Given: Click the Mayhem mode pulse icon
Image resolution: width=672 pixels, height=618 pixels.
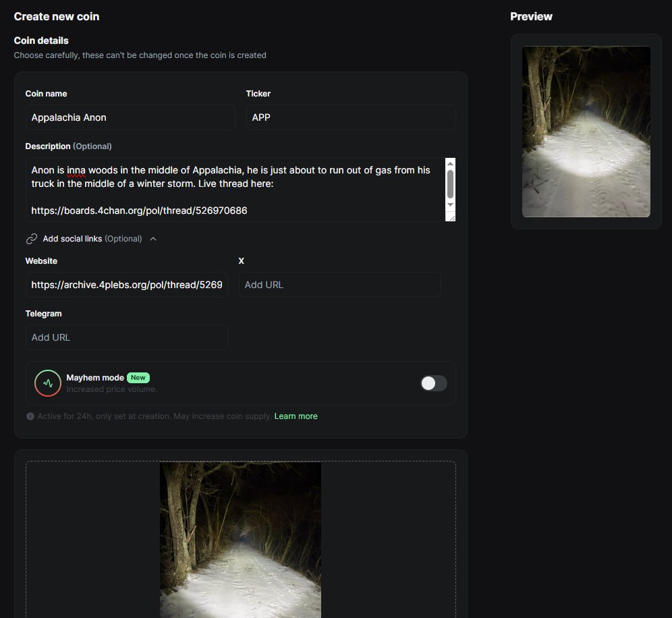Looking at the screenshot, I should point(48,383).
